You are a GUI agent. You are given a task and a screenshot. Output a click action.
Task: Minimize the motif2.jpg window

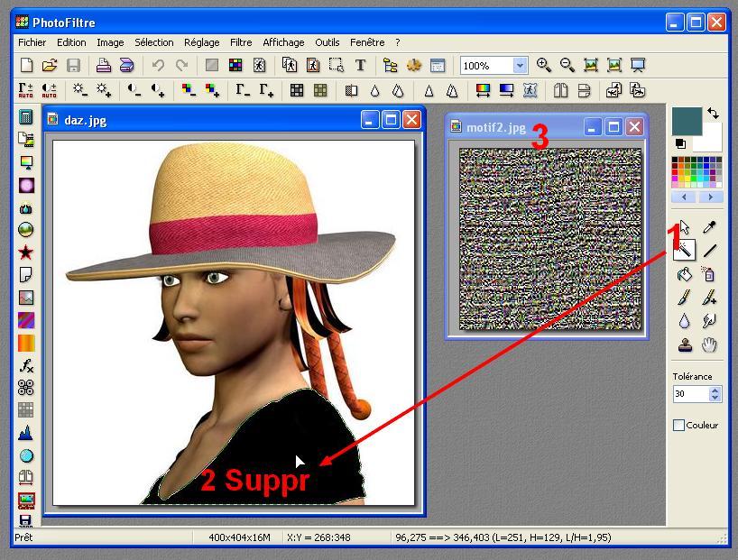(x=592, y=127)
